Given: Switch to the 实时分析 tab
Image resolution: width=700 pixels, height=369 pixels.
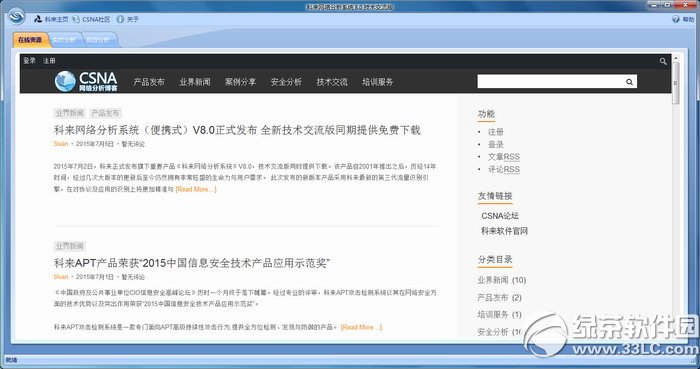Looking at the screenshot, I should [64, 40].
